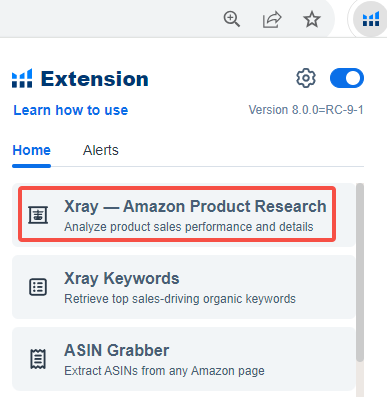This screenshot has width=387, height=397.
Task: Bookmark this page with the star icon
Action: point(312,19)
